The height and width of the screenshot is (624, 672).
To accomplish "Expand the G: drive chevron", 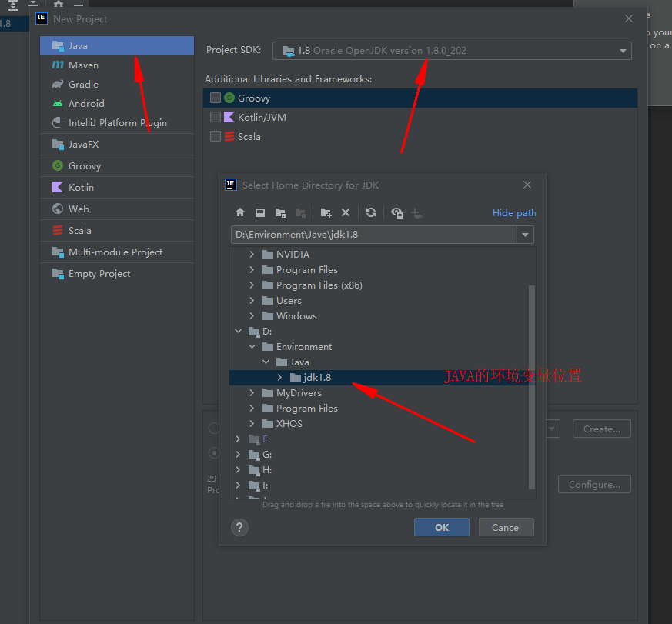I will [x=239, y=455].
